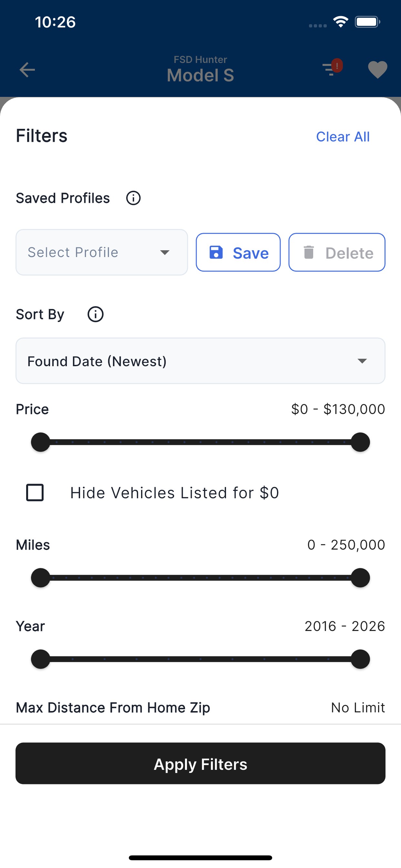Tap the Model S header title
Screen dimensions: 401x868
(x=200, y=75)
